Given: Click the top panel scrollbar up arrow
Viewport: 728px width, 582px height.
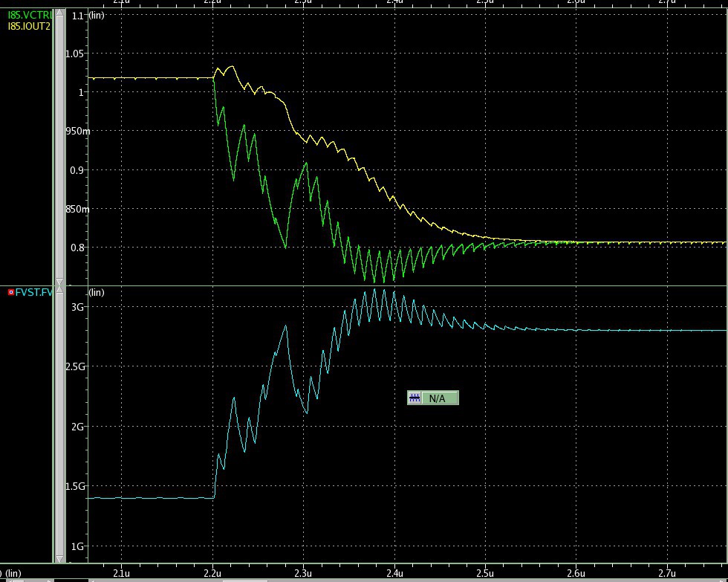Looking at the screenshot, I should (59, 11).
